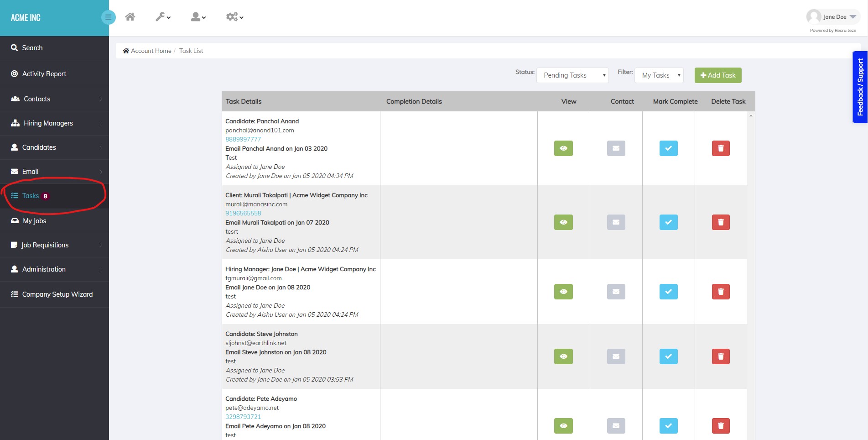Screen dimensions: 868x440
Task: Change the My Tasks filter dropdown
Action: 659,75
